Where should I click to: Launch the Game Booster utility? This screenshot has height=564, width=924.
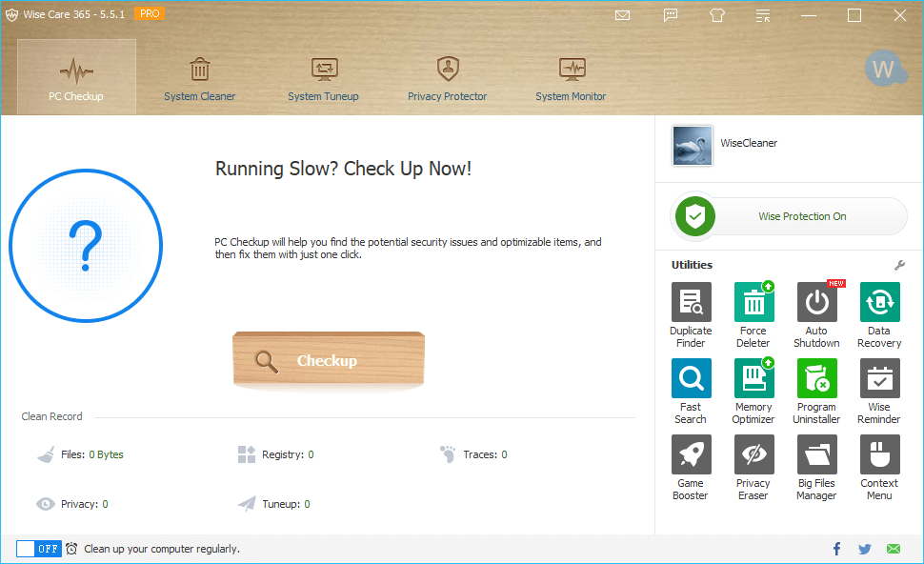691,468
